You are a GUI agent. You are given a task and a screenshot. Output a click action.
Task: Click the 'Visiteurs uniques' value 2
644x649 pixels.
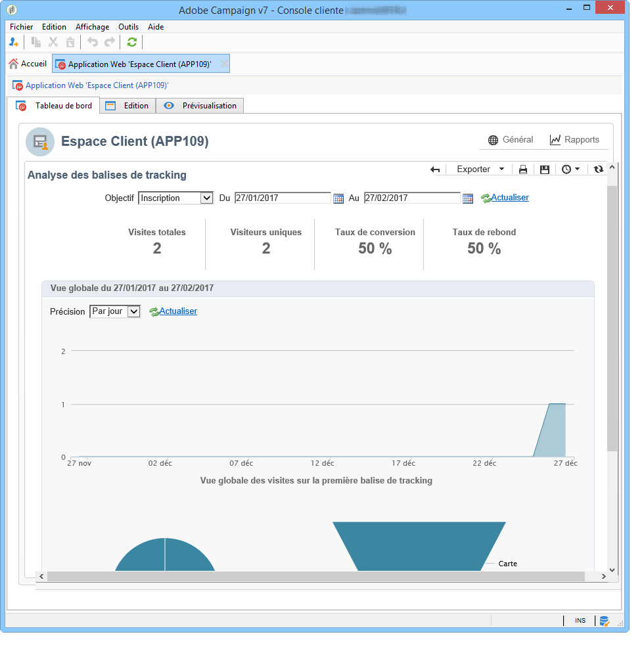pos(266,249)
